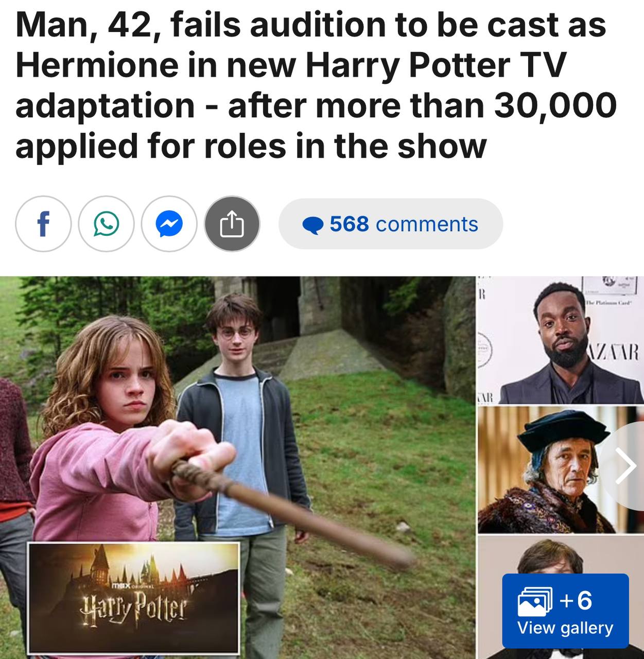Viewport: 644px width, 659px height.
Task: Share article on Facebook
Action: coord(43,224)
